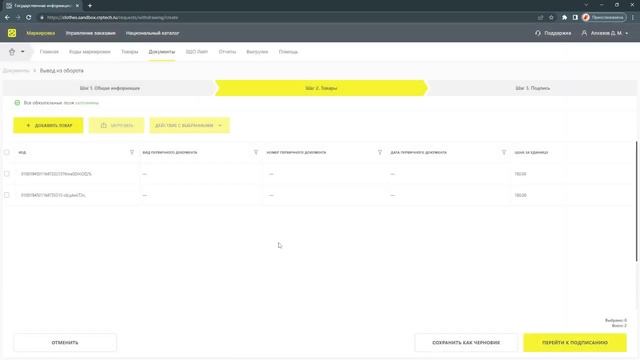Go to Документы breadcrumb link
The width and height of the screenshot is (640, 360).
(16, 71)
